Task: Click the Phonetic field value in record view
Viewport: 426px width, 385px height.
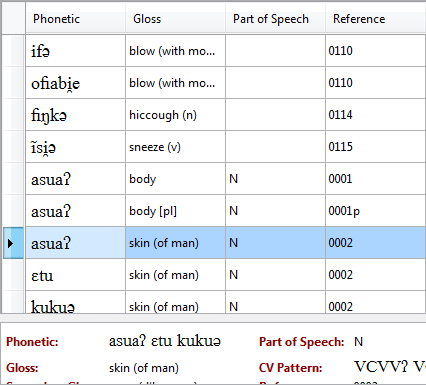Action: click(165, 341)
